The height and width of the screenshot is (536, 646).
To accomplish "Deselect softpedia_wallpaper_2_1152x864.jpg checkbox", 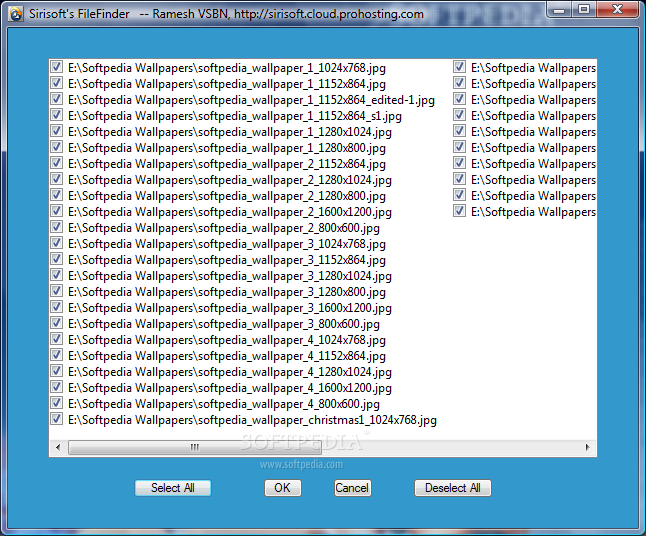I will tap(56, 163).
